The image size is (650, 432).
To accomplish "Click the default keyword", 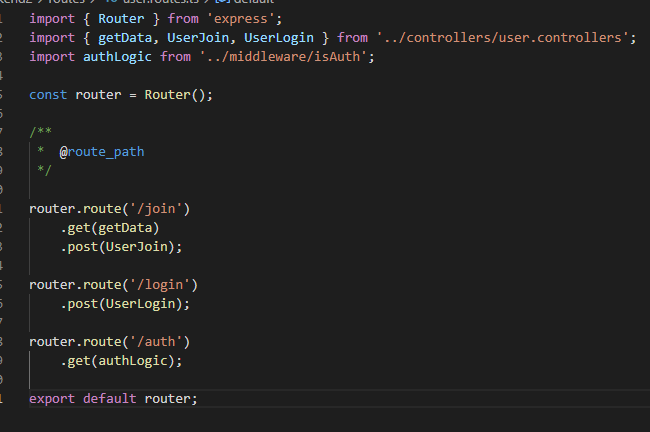I will [109, 399].
